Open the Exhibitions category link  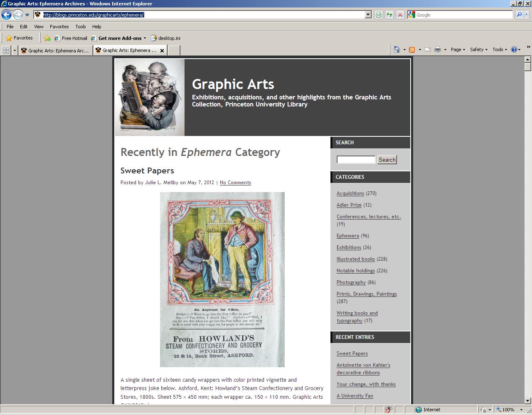point(349,247)
